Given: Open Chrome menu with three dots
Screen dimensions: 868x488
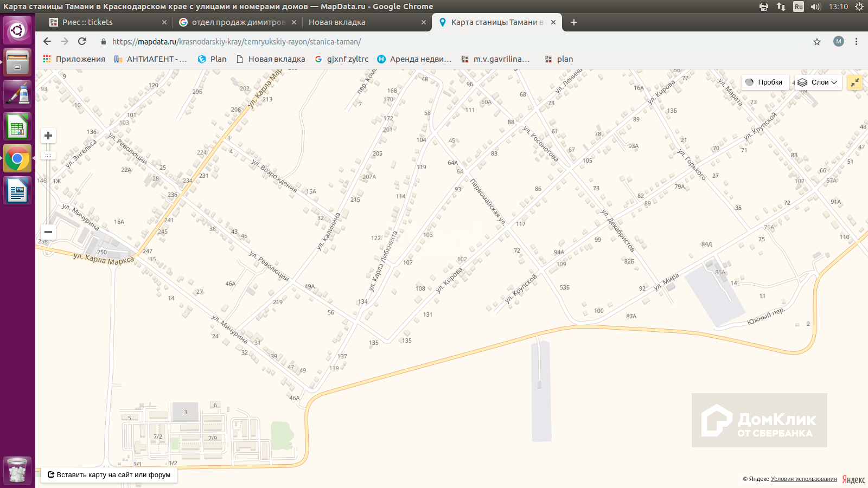Looking at the screenshot, I should [x=856, y=42].
